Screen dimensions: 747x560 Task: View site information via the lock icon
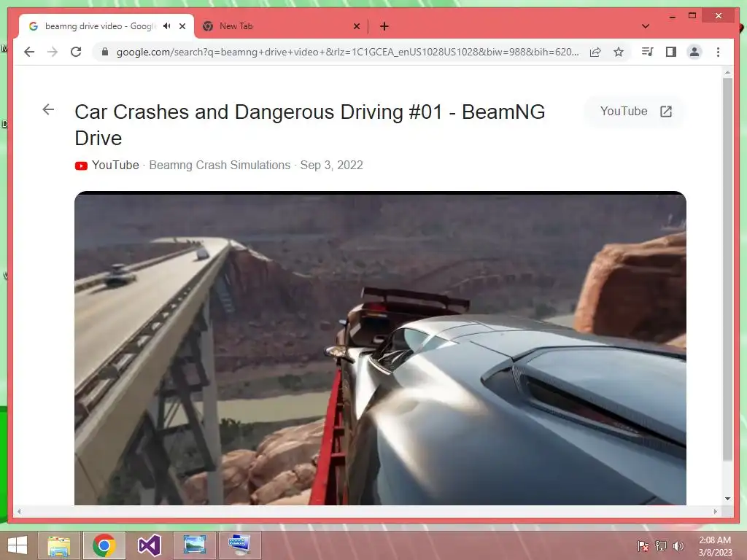[x=105, y=52]
